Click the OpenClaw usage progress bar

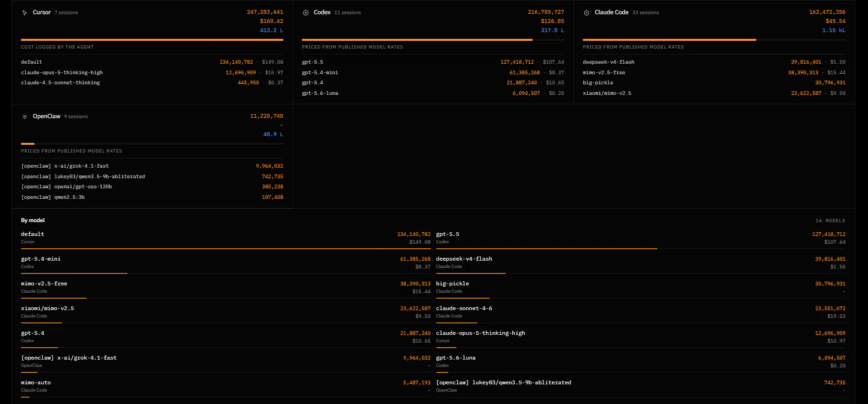(152, 144)
